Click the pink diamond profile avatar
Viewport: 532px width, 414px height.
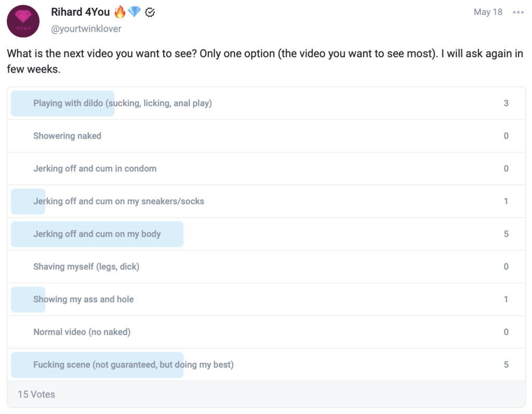point(23,21)
